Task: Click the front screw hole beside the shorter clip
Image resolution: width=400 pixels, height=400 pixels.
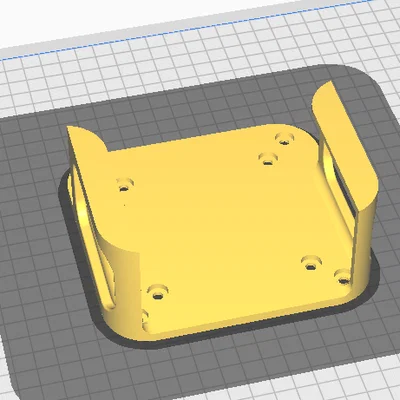Action: pos(157,292)
